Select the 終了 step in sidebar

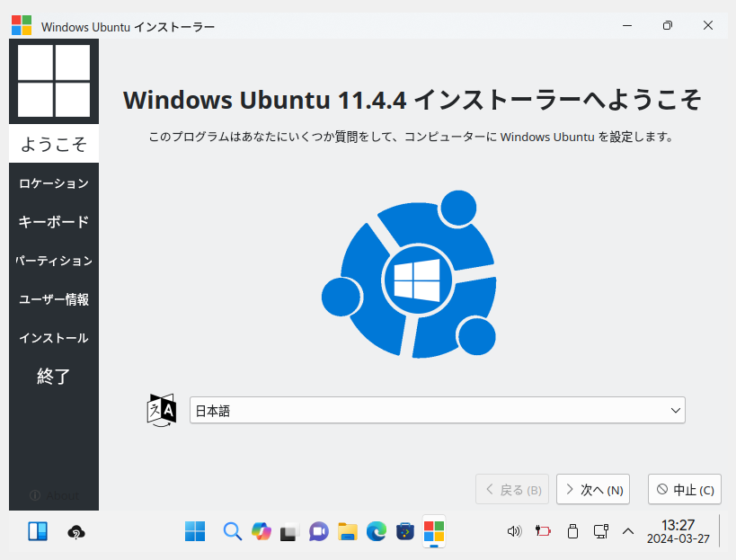point(54,377)
